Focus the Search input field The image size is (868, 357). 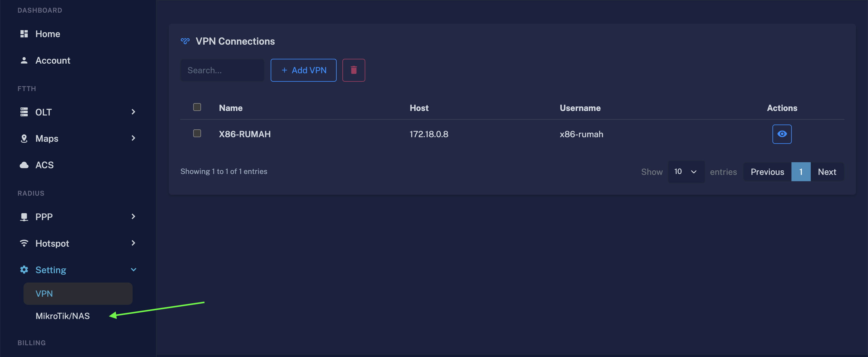pos(222,70)
